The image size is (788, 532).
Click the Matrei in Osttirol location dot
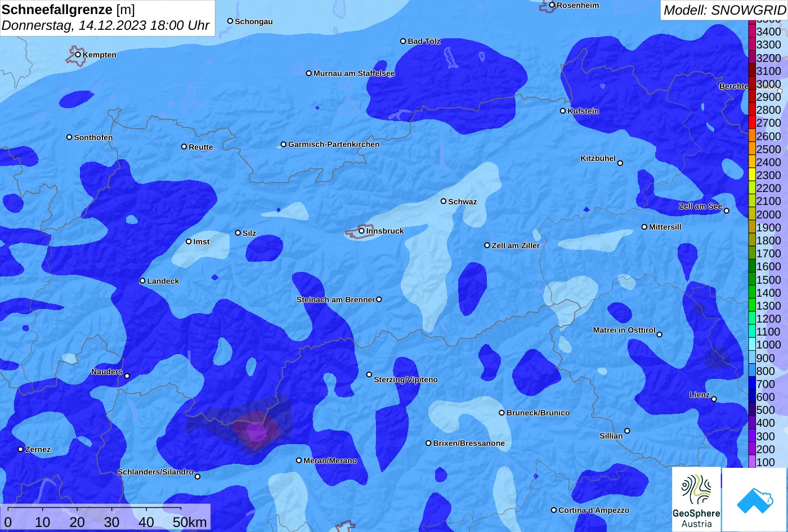click(x=660, y=334)
